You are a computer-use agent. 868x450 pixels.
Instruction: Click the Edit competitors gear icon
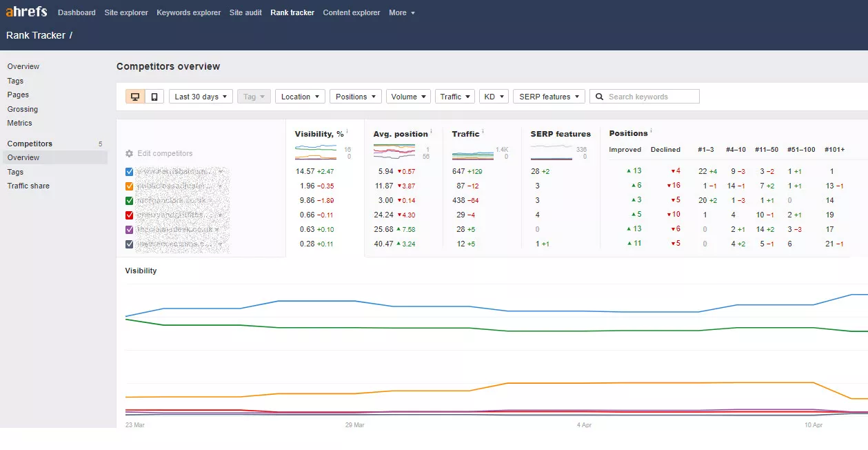tap(129, 154)
